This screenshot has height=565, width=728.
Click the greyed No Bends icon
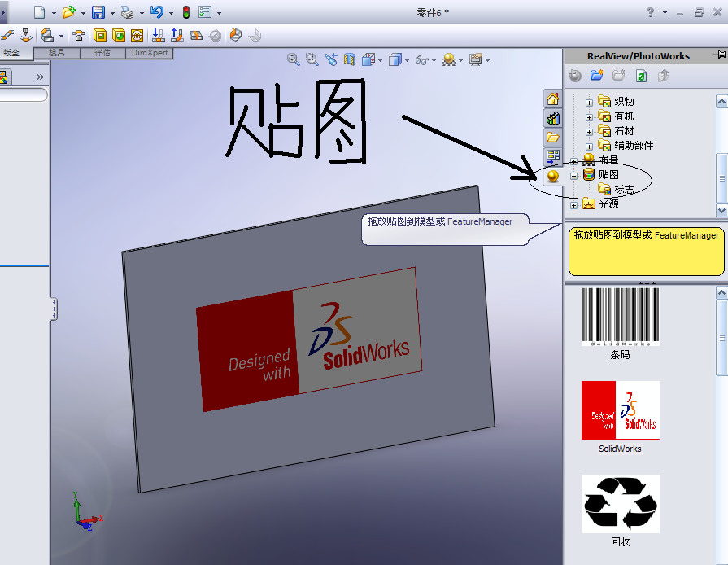point(216,36)
